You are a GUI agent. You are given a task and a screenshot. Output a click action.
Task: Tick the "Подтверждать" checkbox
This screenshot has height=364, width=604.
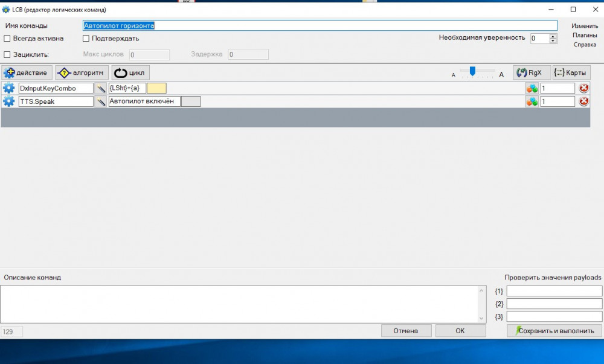tap(86, 39)
